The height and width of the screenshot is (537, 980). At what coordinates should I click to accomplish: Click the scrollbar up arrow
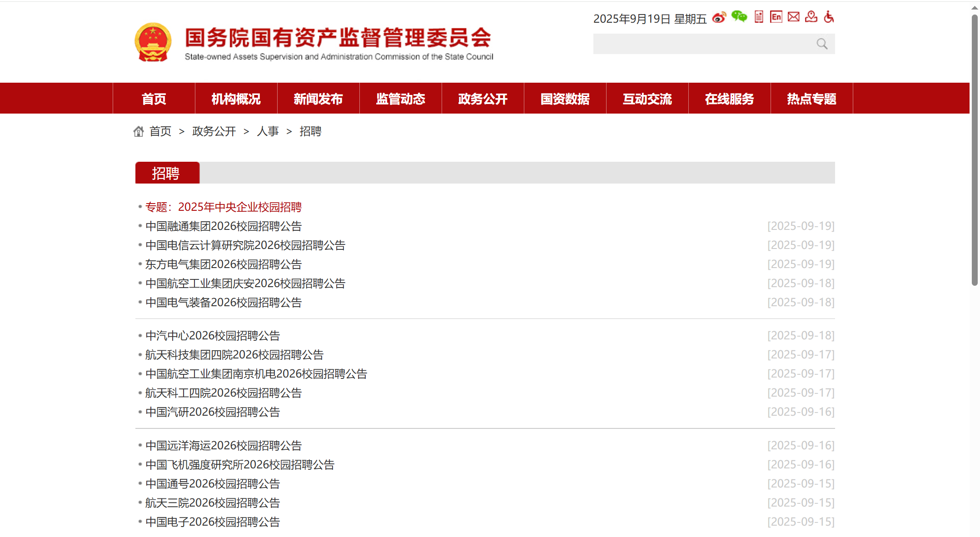[975, 7]
